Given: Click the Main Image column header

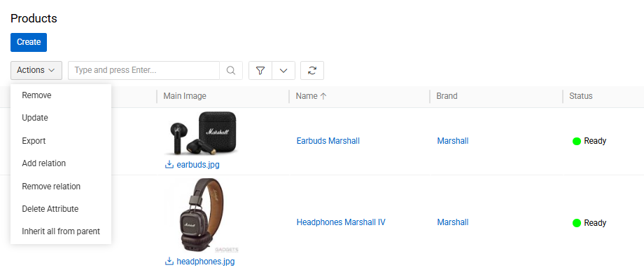Looking at the screenshot, I should pos(185,96).
